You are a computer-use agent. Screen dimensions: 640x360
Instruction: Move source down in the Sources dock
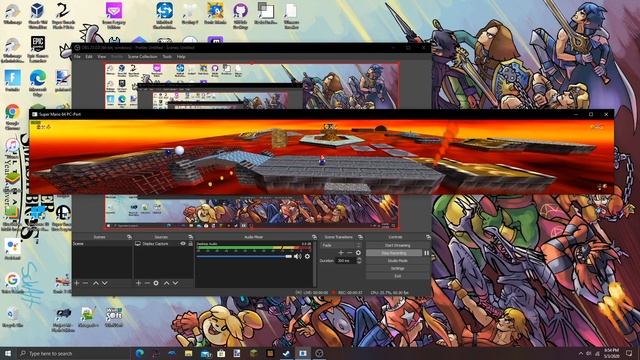175,283
